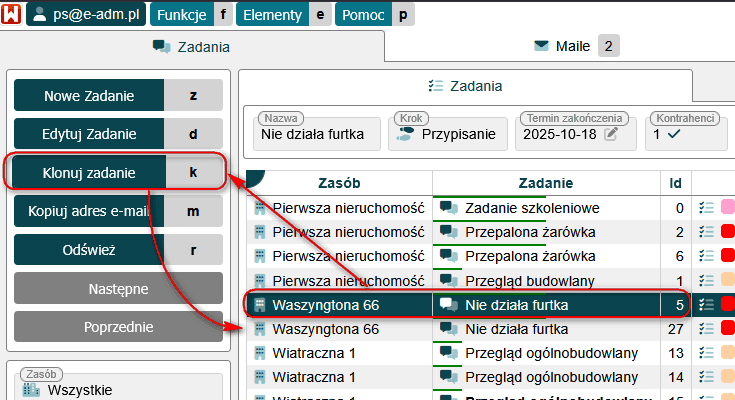Switch to the Maile tab
This screenshot has width=735, height=400.
[576, 45]
